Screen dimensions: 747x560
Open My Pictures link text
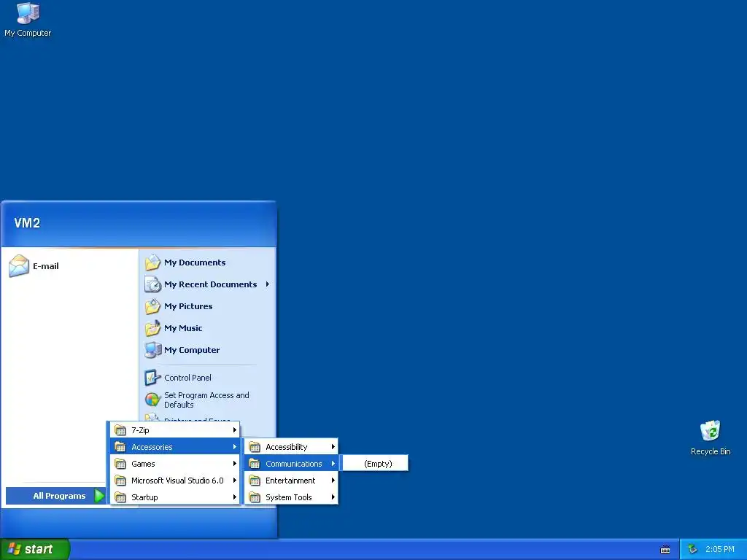(x=188, y=306)
